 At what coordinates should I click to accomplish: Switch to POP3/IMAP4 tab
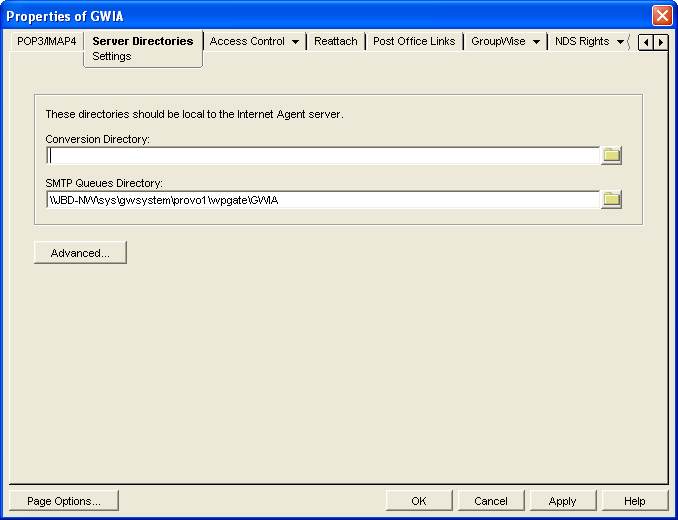[x=47, y=41]
